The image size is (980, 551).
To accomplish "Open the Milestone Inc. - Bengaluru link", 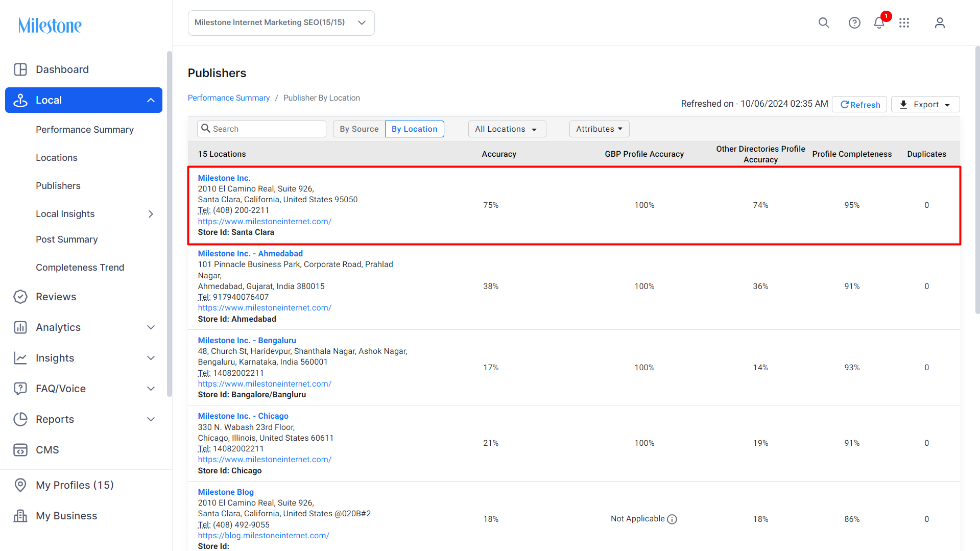I will coord(247,341).
